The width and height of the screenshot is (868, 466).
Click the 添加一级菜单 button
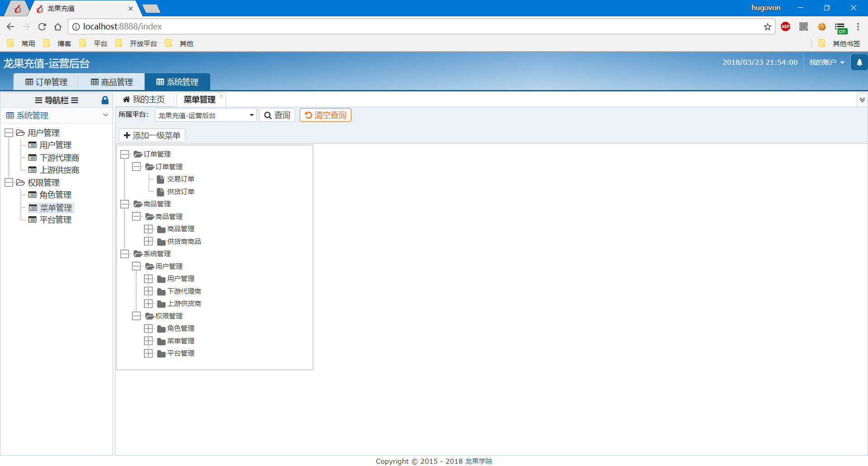152,135
